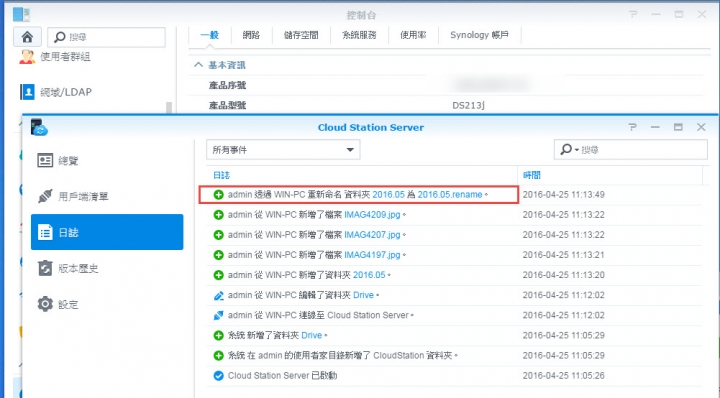This screenshot has width=720, height=398.
Task: Open the 2016.05.rename folder link
Action: click(x=450, y=195)
